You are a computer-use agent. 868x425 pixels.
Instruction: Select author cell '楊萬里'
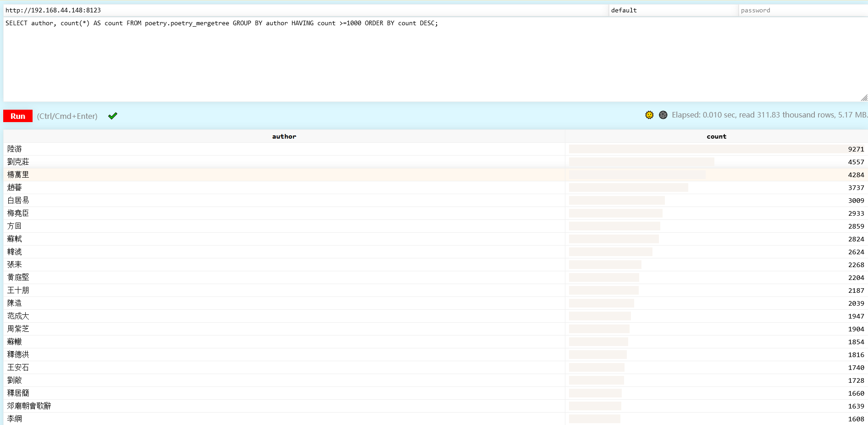[x=284, y=175]
